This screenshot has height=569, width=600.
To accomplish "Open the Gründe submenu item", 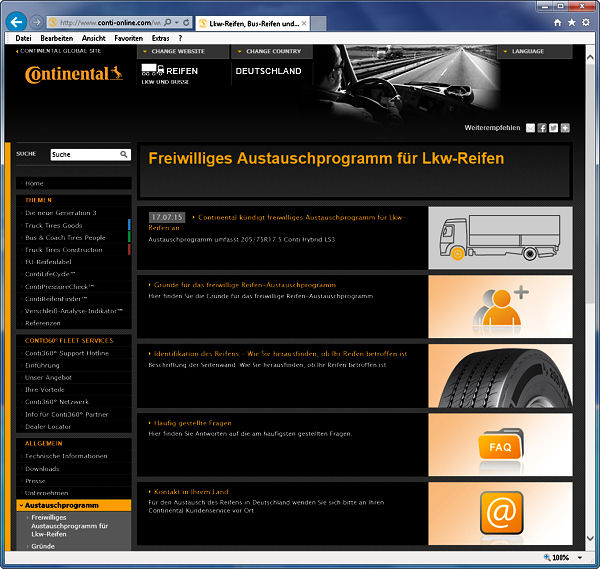I will (43, 546).
